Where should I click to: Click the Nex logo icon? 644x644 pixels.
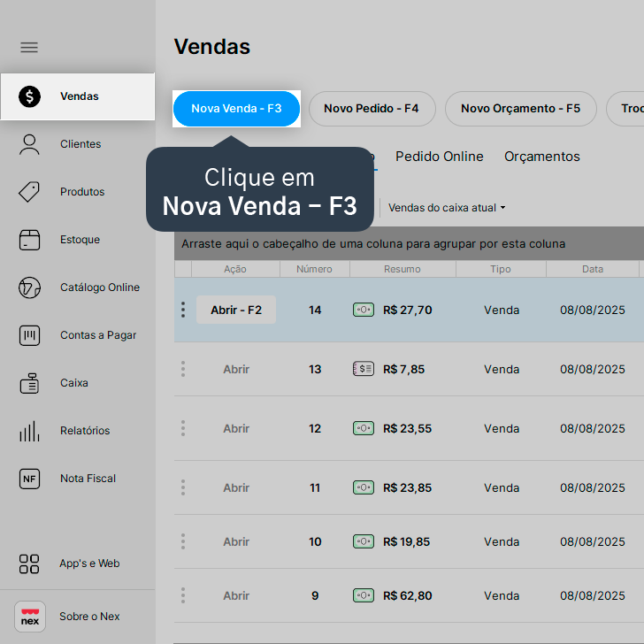(x=30, y=617)
